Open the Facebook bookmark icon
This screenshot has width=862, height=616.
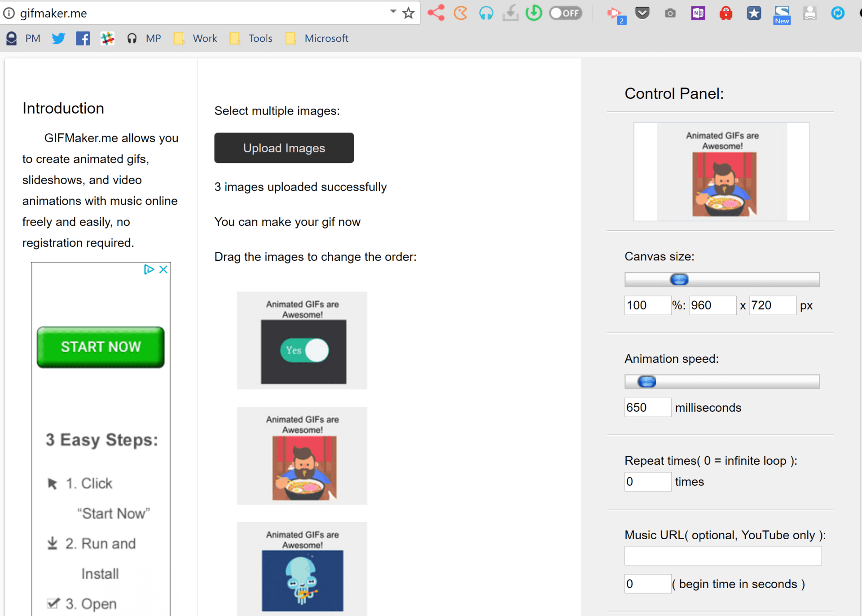(83, 38)
